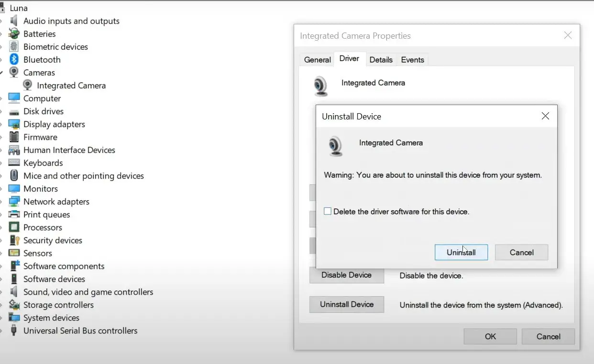Screen dimensions: 594x364
Task: Confirm with the Uninstall button
Action: click(461, 252)
